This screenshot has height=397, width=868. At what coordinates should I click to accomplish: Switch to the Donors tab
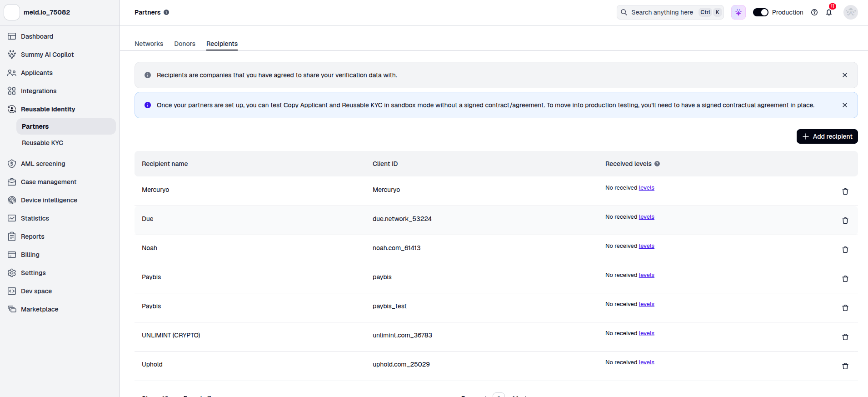[x=185, y=44]
